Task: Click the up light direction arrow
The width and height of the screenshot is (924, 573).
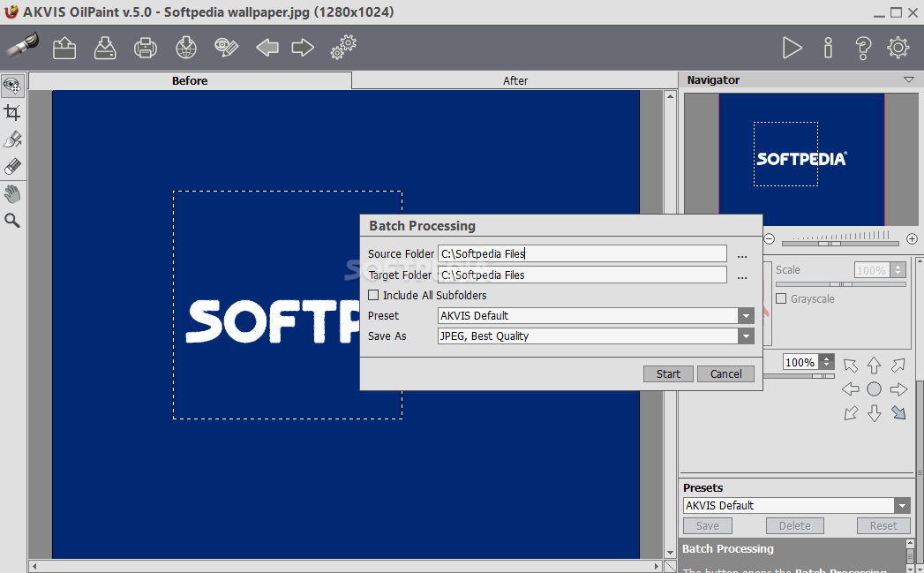Action: [x=874, y=366]
